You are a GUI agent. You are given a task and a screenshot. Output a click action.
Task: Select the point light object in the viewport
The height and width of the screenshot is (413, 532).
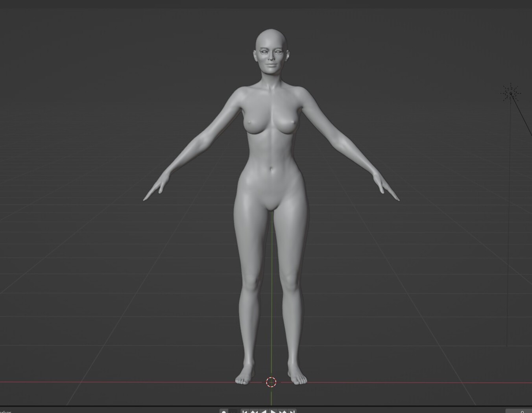[511, 93]
